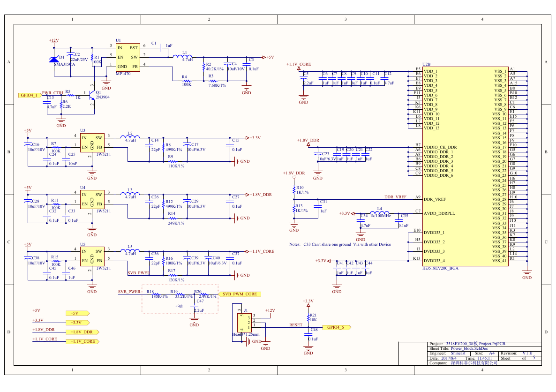Click the R16 resistor designator
The height and width of the screenshot is (392, 556).
169,259
